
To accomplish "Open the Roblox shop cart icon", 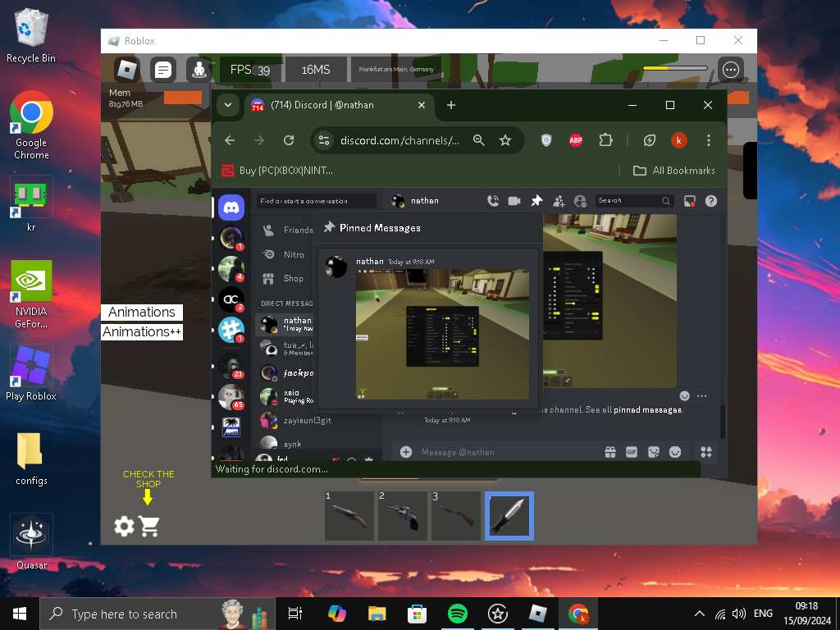I will coord(149,526).
